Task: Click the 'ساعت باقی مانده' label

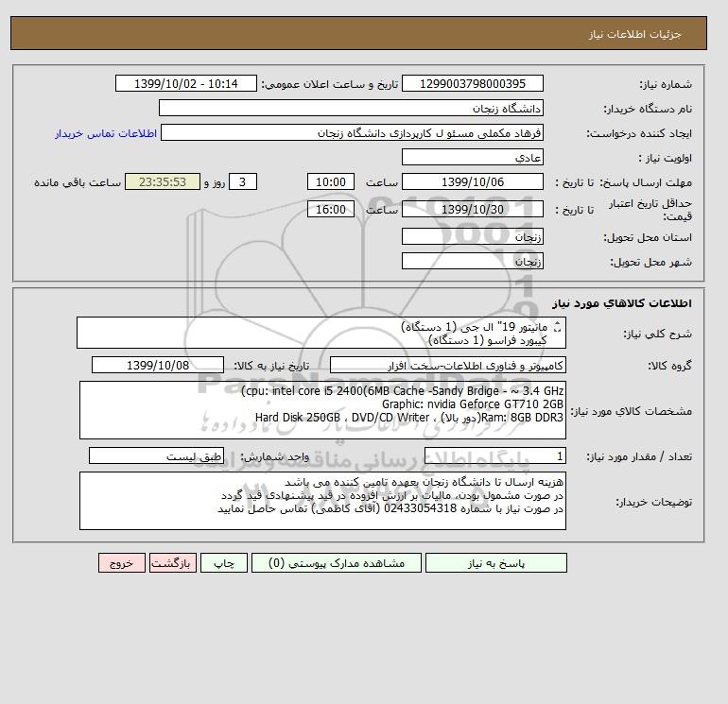Action: click(78, 182)
